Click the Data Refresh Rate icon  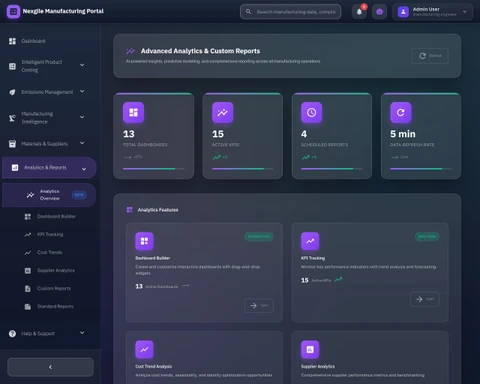[401, 112]
